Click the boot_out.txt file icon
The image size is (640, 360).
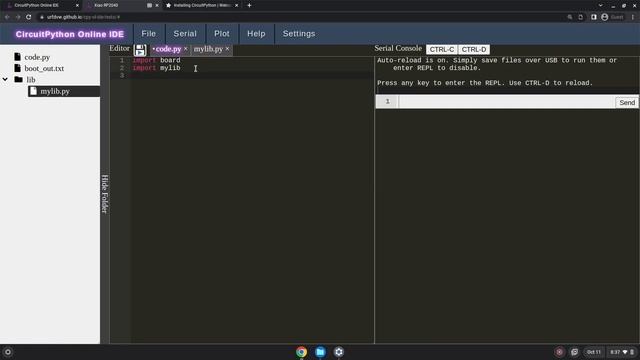click(x=18, y=68)
